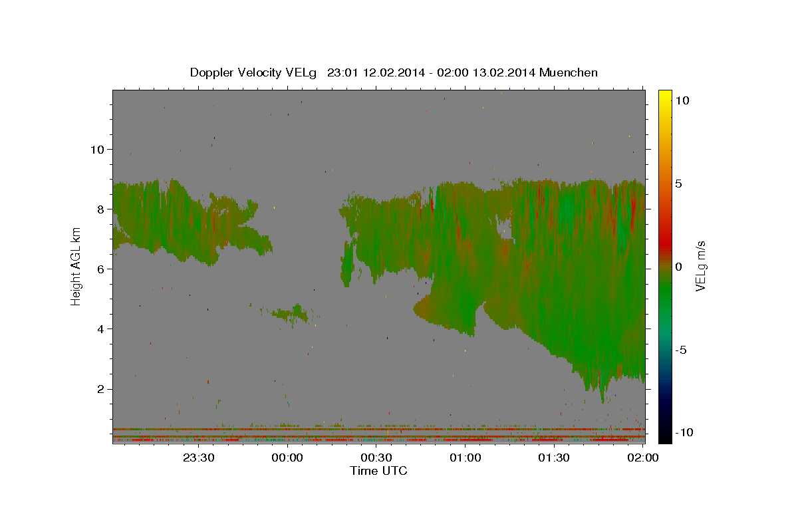Click the height tick label 10
Image resolution: width=798 pixels, height=532 pixels.
pyautogui.click(x=97, y=149)
